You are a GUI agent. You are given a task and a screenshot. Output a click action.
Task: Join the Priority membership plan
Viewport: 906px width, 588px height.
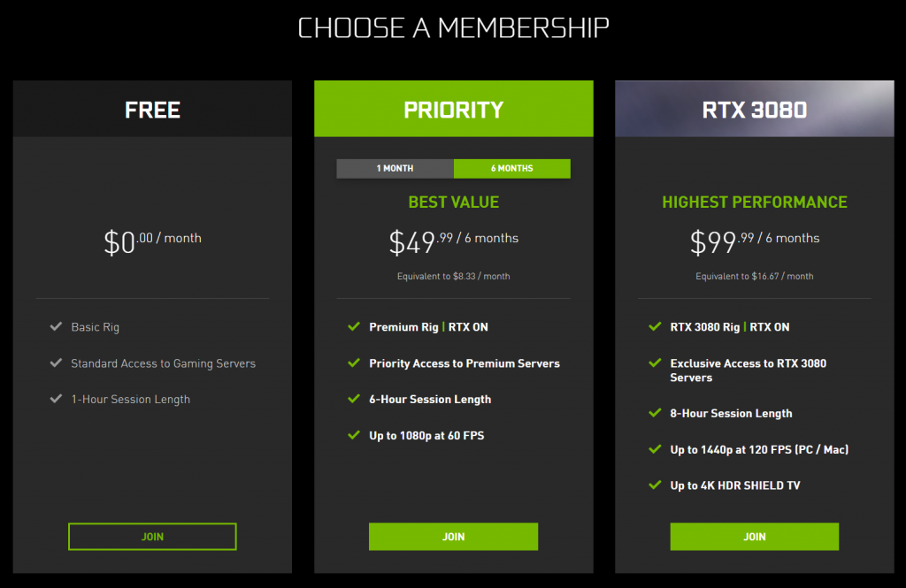point(454,537)
